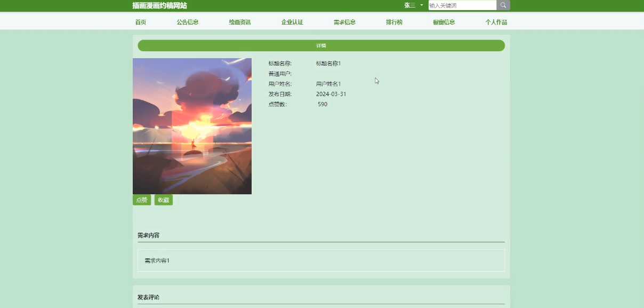Select the like count 590
Screen dimensions: 644x308
tap(323, 104)
